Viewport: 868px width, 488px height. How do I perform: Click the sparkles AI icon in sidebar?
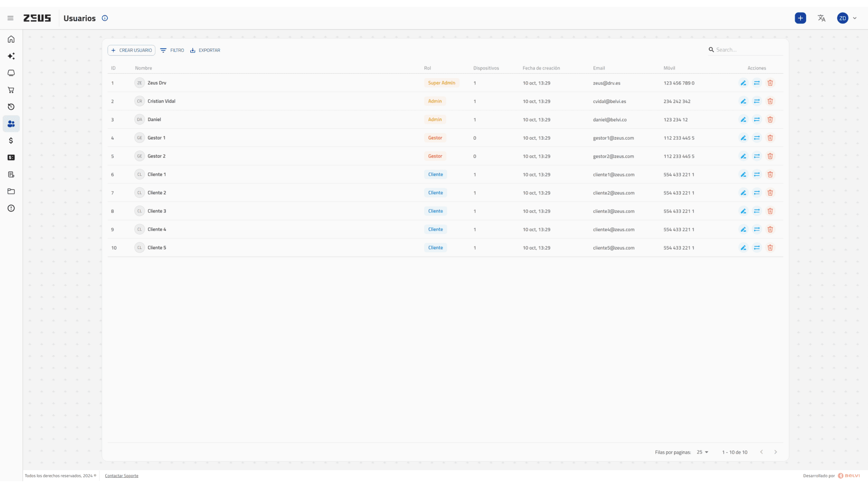tap(11, 56)
